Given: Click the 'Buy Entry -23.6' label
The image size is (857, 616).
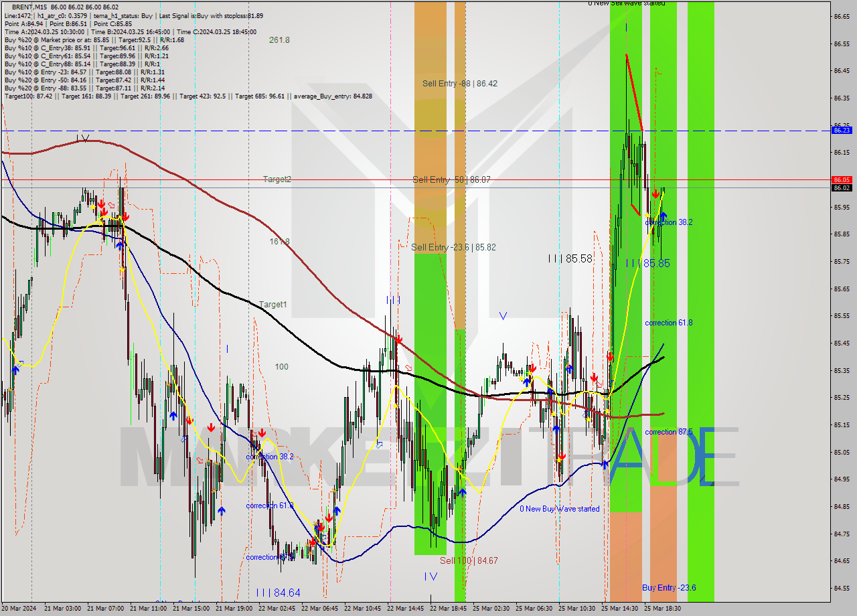Looking at the screenshot, I should point(669,588).
